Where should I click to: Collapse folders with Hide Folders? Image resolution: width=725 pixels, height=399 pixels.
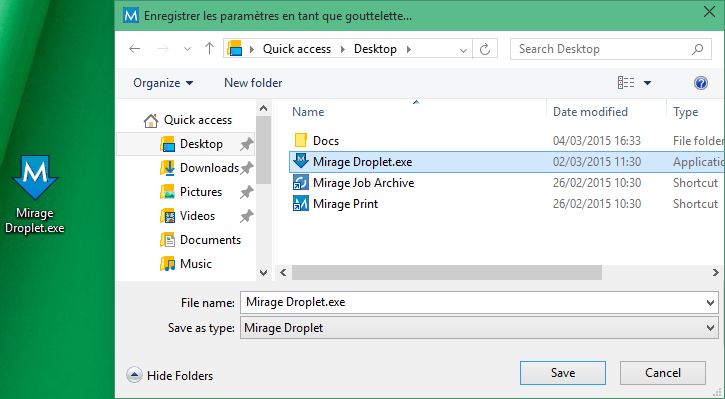click(x=170, y=375)
